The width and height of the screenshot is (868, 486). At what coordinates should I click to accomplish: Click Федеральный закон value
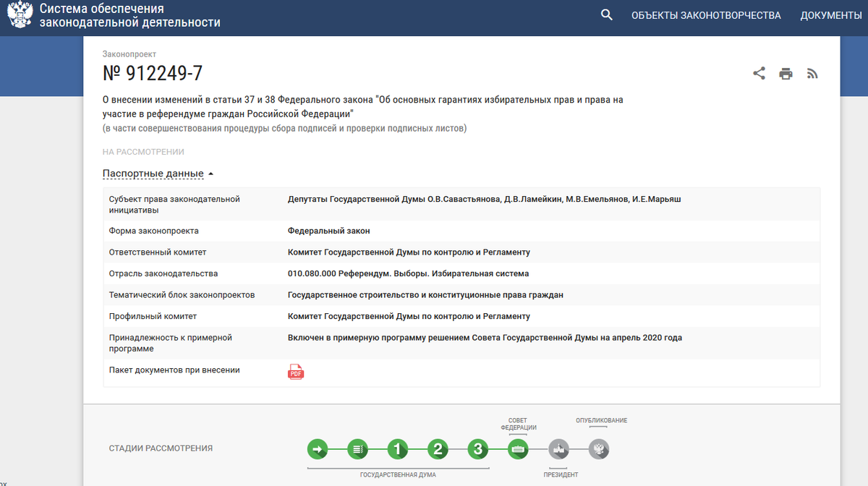[x=328, y=231]
